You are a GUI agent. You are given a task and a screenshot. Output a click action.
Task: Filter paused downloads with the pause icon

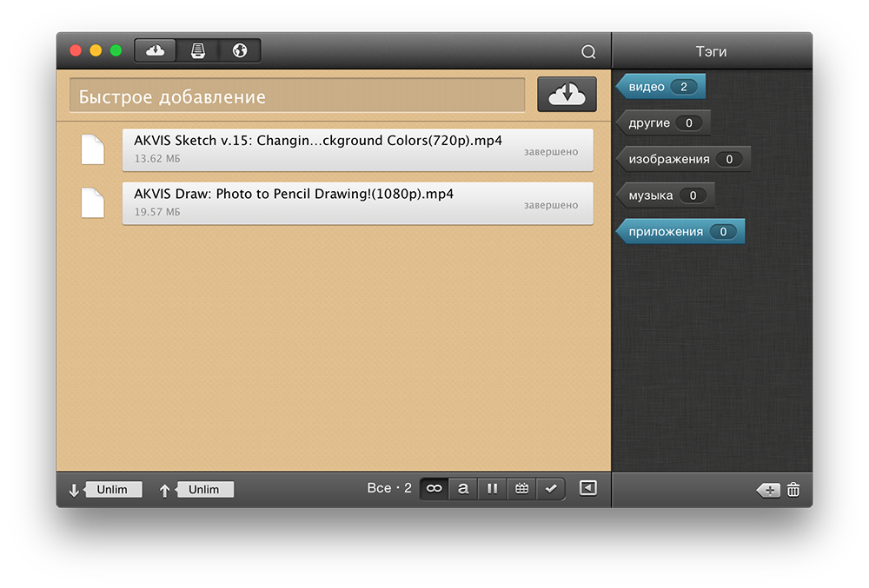pyautogui.click(x=492, y=489)
